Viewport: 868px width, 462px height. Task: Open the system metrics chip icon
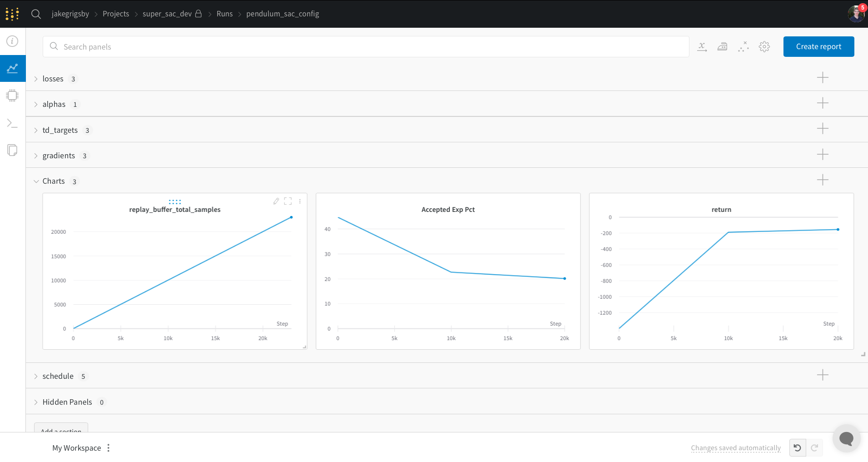pyautogui.click(x=12, y=95)
